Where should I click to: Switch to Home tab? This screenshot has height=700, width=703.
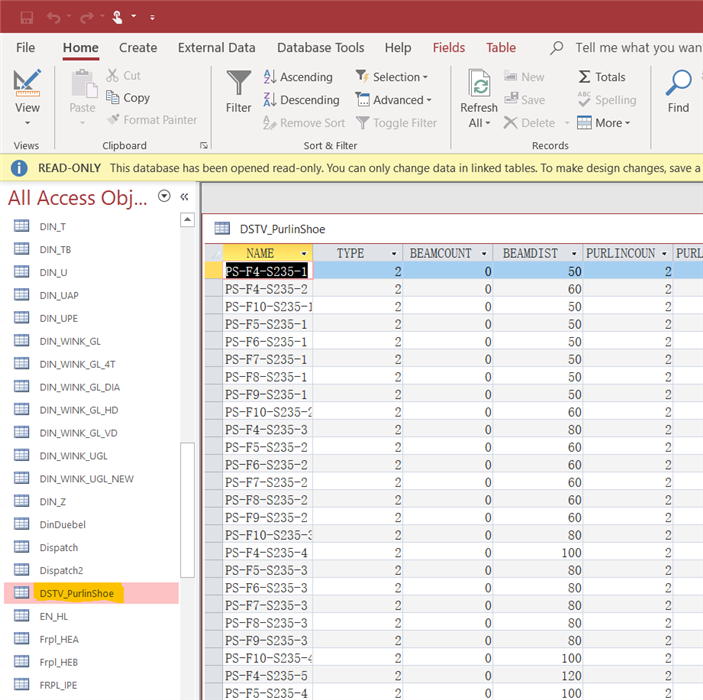click(x=81, y=48)
